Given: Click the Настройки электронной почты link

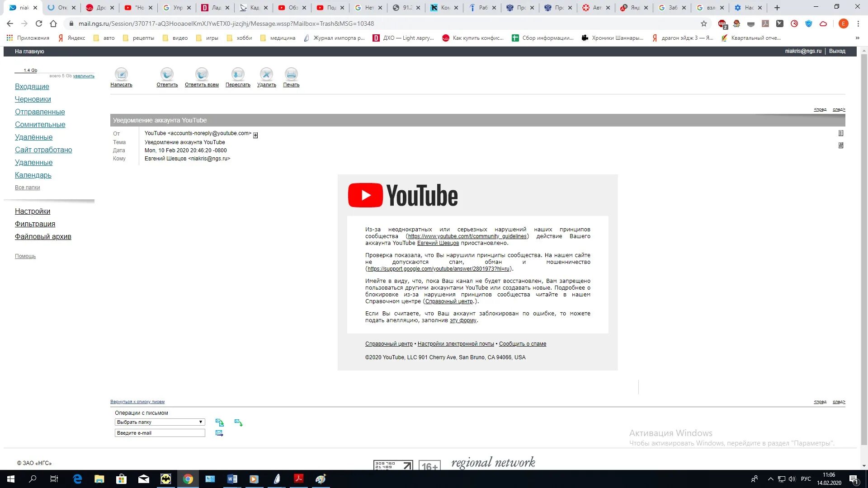Looking at the screenshot, I should pos(455,343).
